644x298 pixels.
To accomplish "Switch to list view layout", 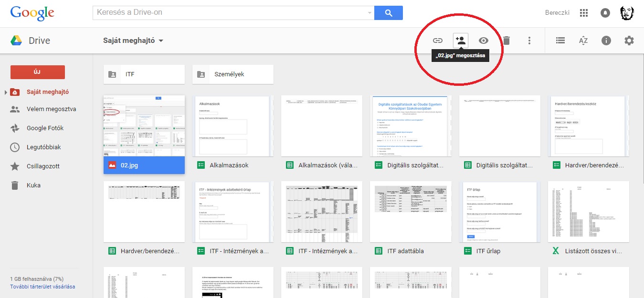I will click(x=560, y=41).
